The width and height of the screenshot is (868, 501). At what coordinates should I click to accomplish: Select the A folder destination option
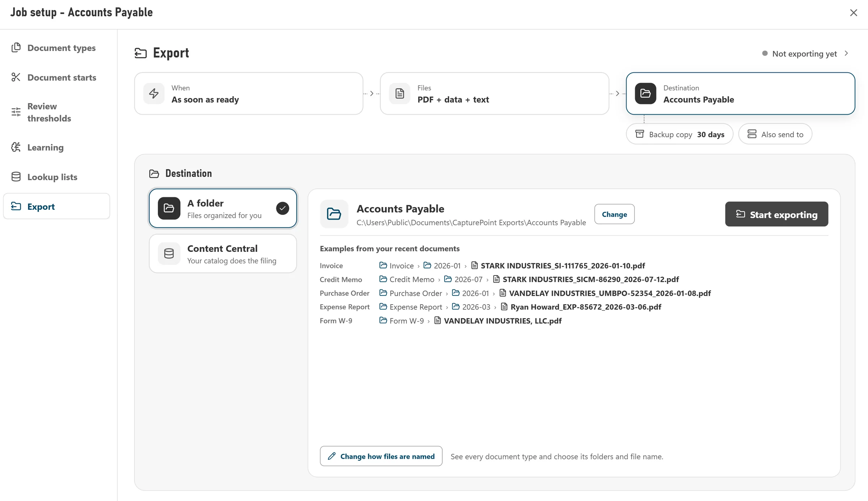click(223, 208)
